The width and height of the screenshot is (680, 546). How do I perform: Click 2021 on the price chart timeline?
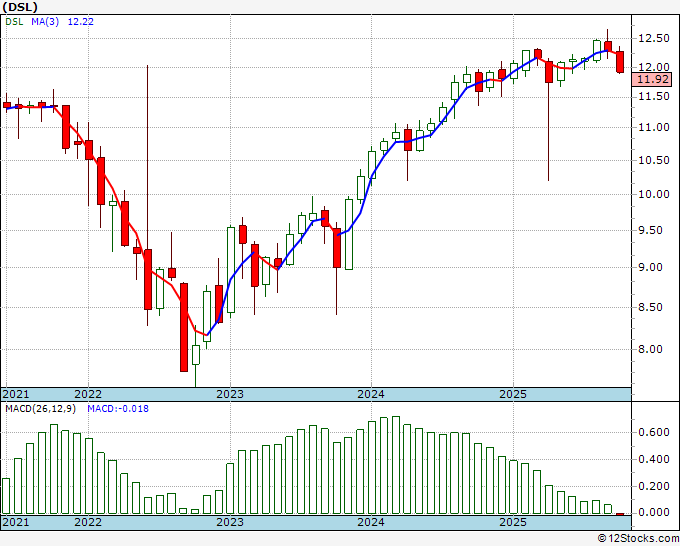tap(16, 394)
